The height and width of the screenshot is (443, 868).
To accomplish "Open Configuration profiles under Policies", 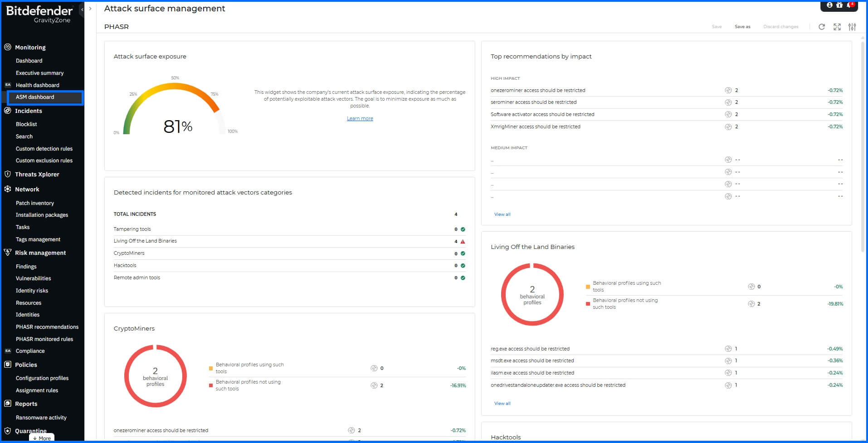I will (x=42, y=378).
